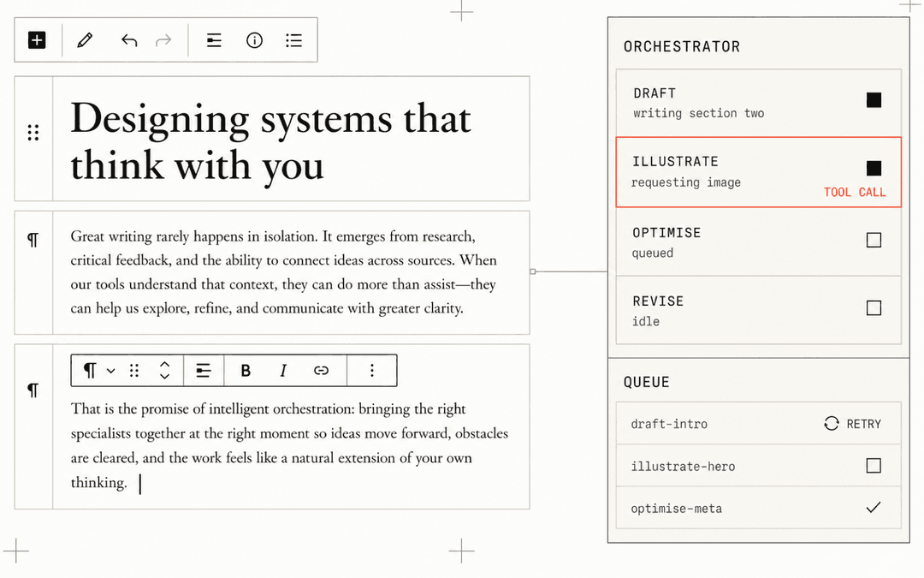Click the 'writing section two' status text
The height and width of the screenshot is (578, 924).
(x=698, y=113)
